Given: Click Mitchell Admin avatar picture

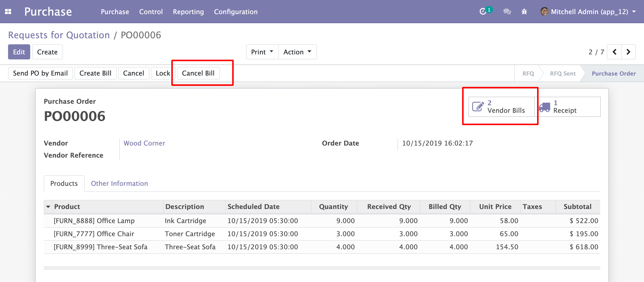Looking at the screenshot, I should click(544, 12).
